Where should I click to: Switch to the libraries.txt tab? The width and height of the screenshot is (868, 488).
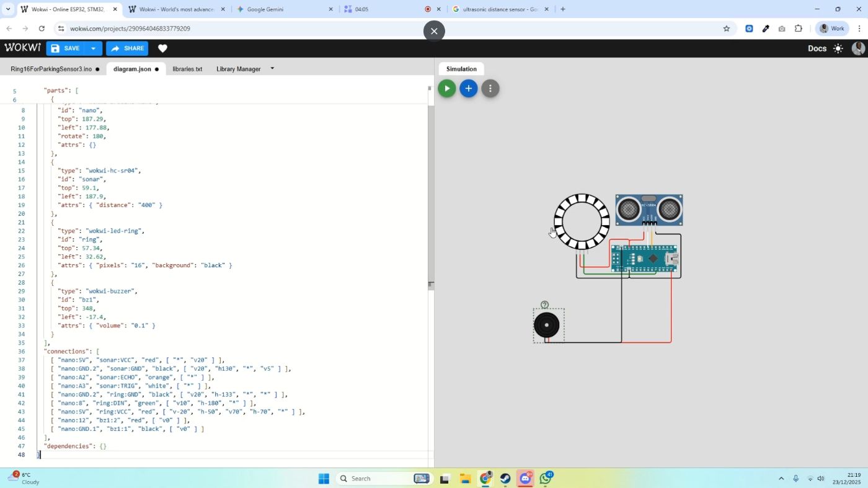point(187,69)
